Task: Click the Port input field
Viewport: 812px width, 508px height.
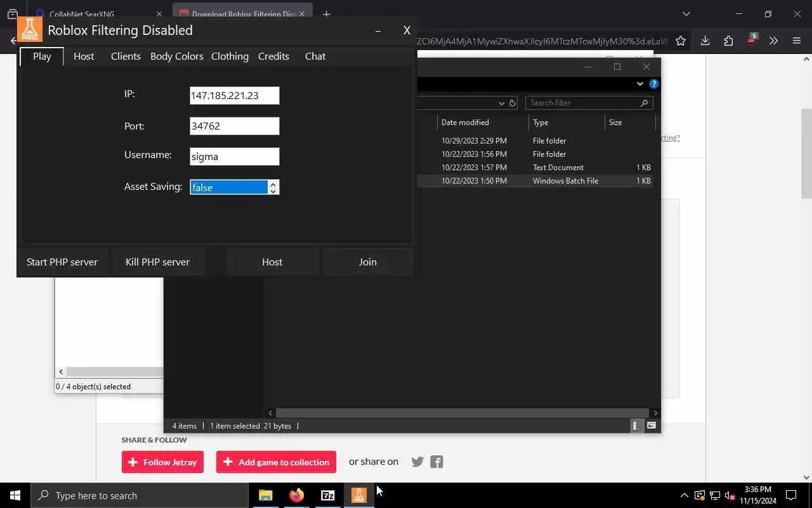Action: pyautogui.click(x=235, y=126)
